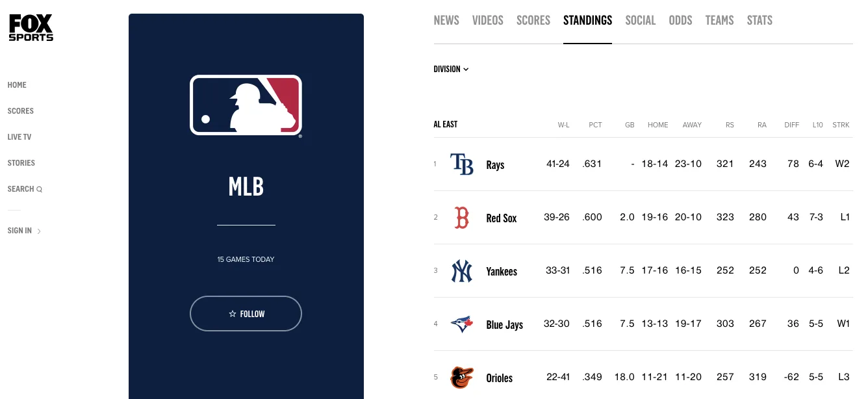The image size is (868, 399).
Task: Click the Blue Jays runs scored 303
Action: [725, 324]
